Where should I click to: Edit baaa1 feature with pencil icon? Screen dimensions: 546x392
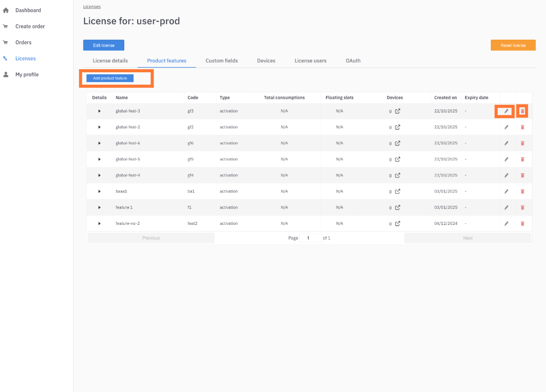[506, 191]
